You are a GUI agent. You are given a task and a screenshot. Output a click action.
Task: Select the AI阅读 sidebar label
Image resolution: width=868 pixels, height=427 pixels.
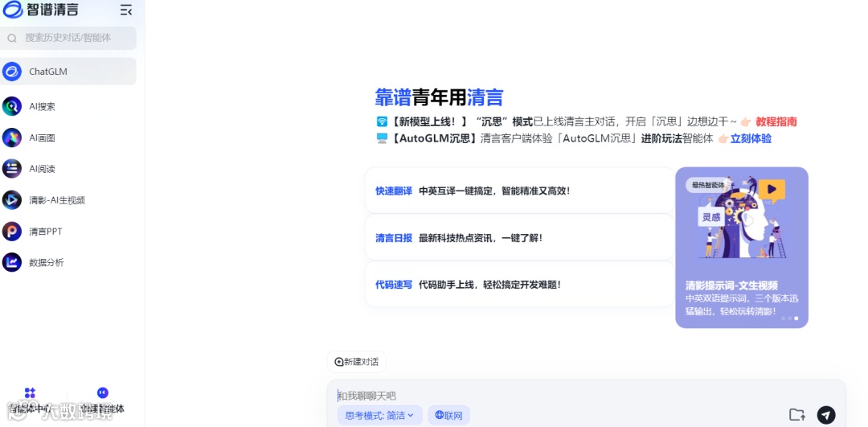point(42,169)
